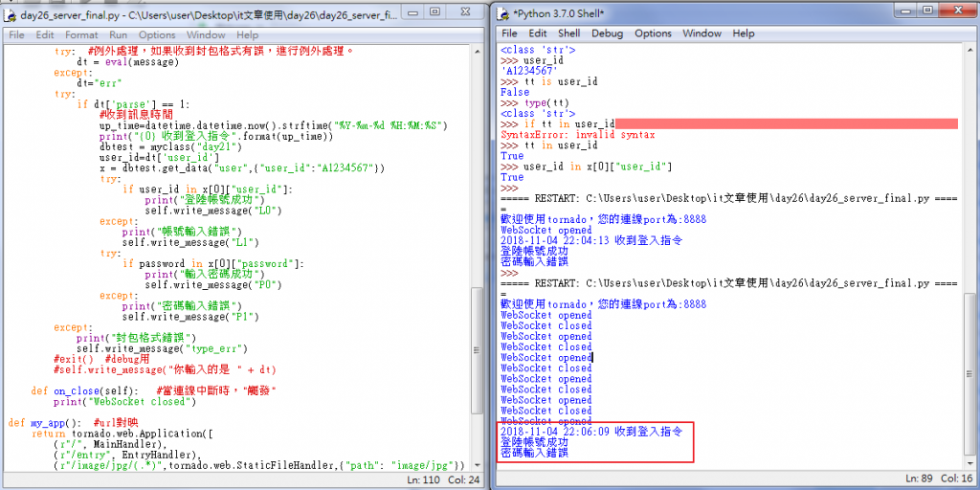The image size is (980, 490).
Task: Click 'if password in x[0]["password"]:' line
Action: [212, 264]
